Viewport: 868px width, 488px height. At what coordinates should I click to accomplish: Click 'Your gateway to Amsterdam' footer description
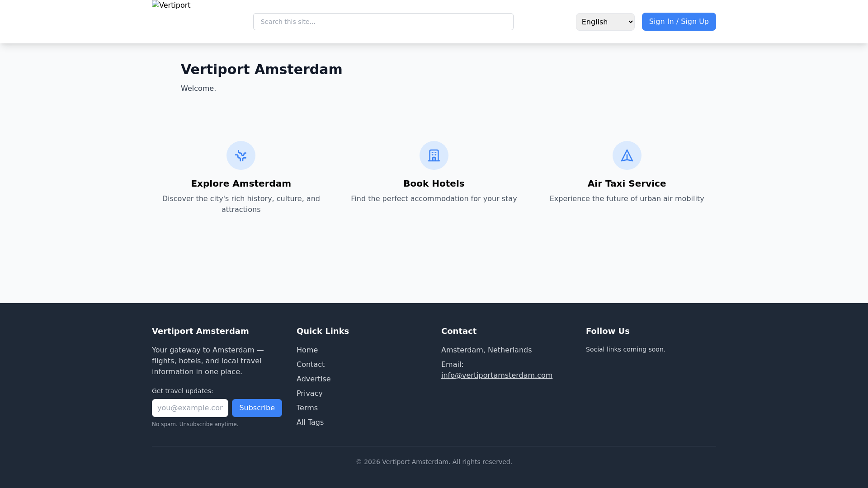(x=208, y=361)
